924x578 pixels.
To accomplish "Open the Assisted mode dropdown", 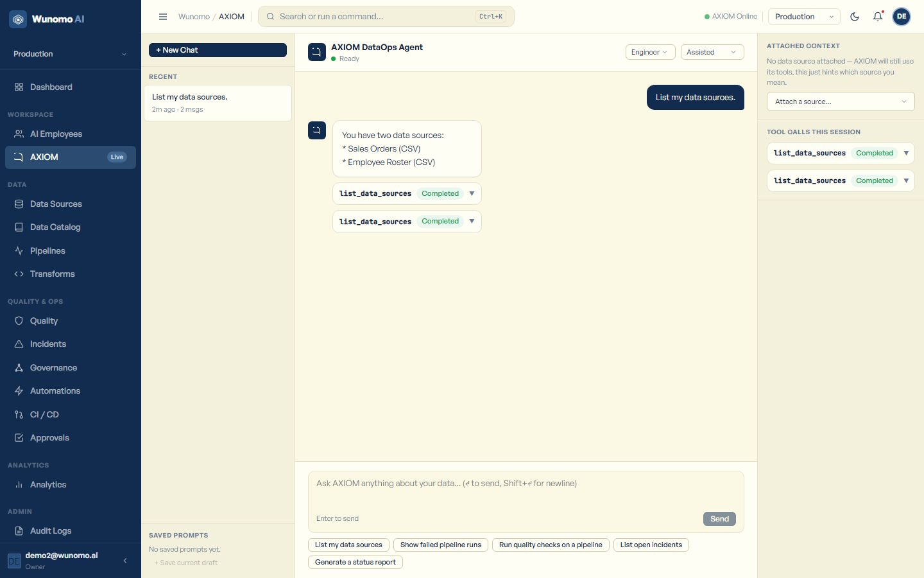I will tap(712, 52).
